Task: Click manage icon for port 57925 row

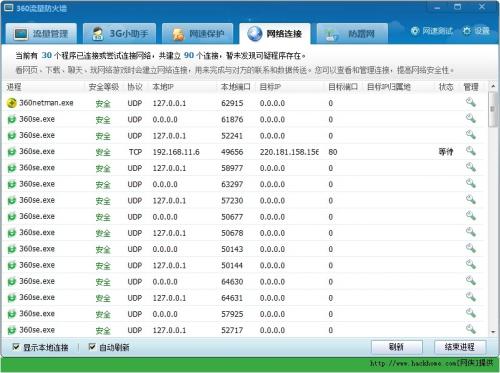Action: [471, 313]
